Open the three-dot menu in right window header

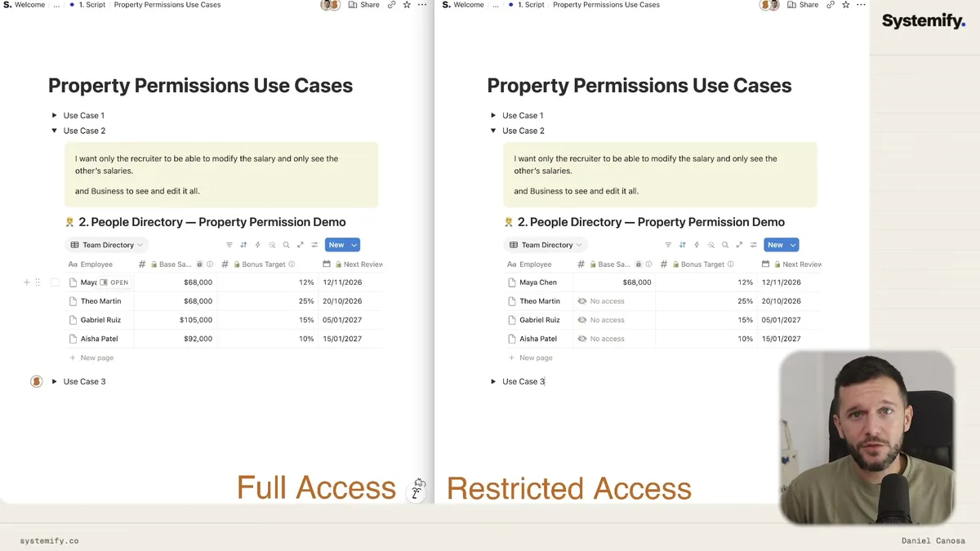pyautogui.click(x=861, y=5)
